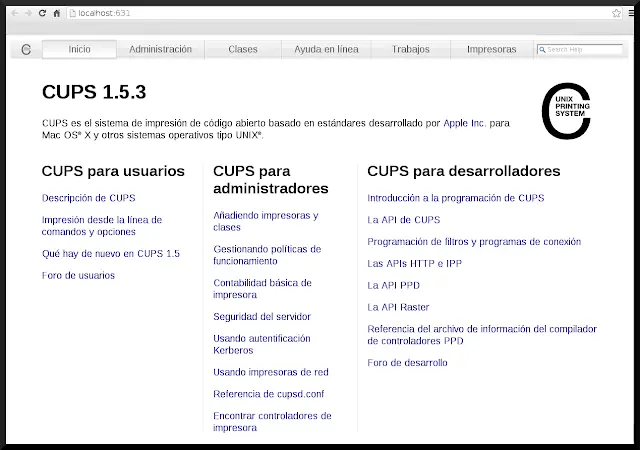Open La API PPD link
Viewport: 640px width, 450px height.
(393, 285)
